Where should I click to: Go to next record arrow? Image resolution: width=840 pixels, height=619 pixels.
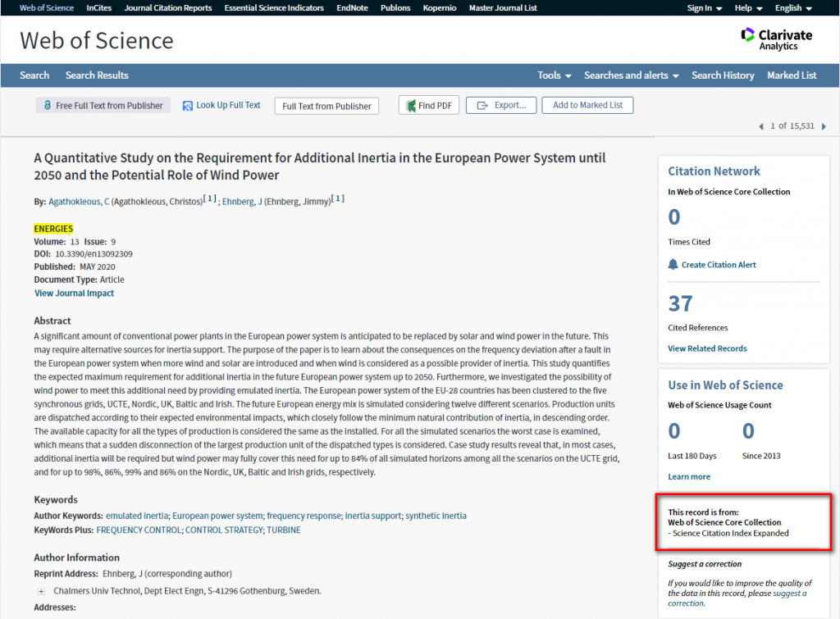coord(824,126)
